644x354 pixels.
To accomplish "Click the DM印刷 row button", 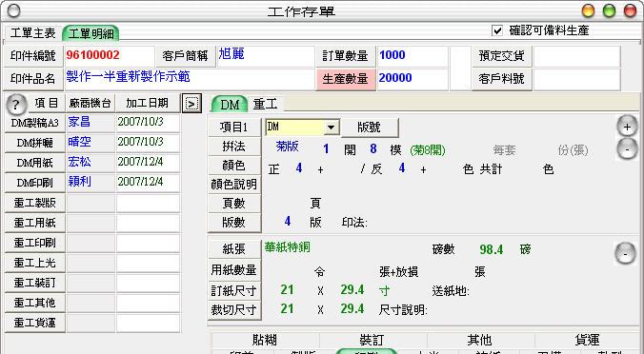I will coord(35,183).
